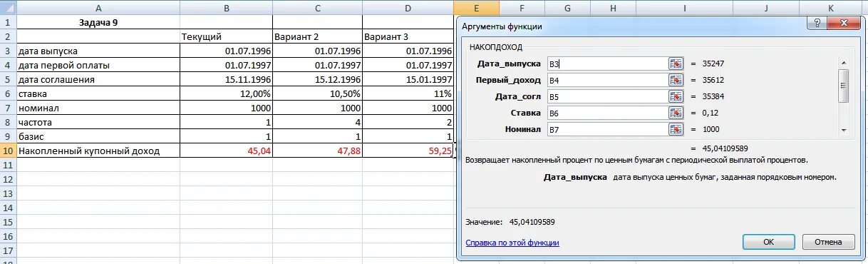Select column K header
Screen dimensions: 868x264
pos(831,7)
